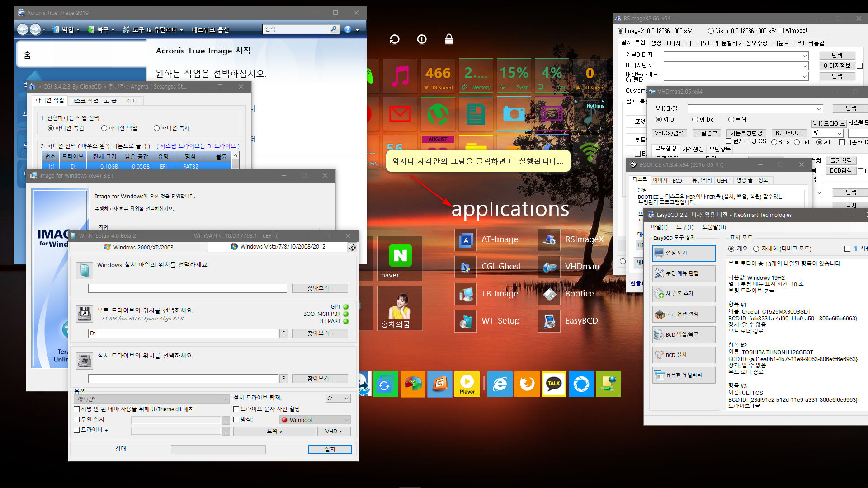Open the blue camera tile
The image size is (868, 488).
point(514,113)
